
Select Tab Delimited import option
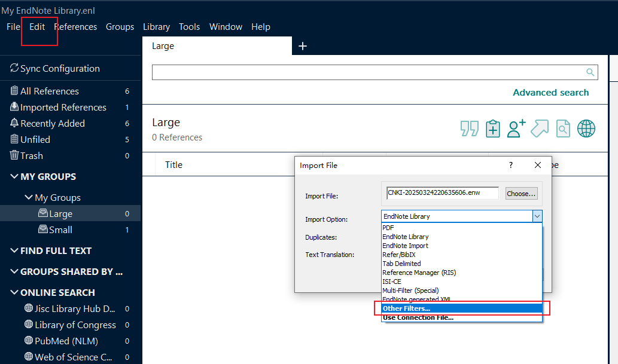[461, 264]
